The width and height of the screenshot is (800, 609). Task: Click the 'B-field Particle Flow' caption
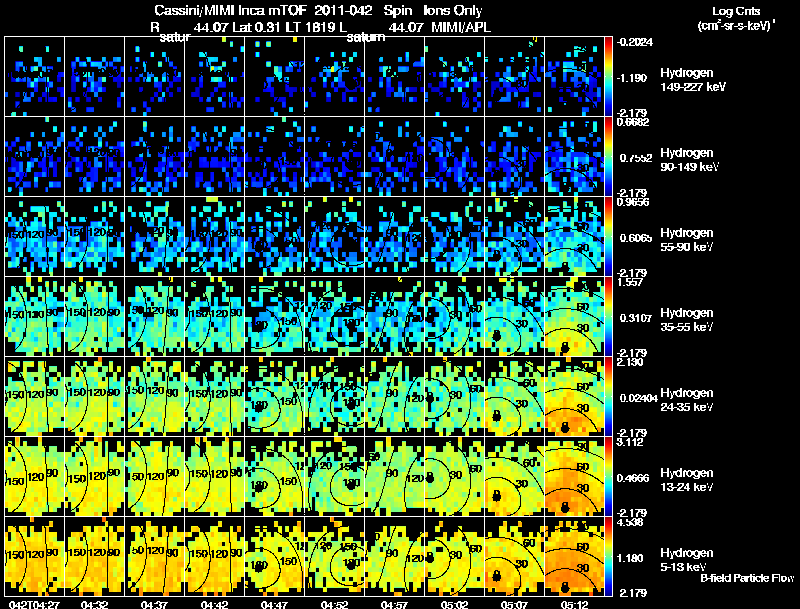click(x=747, y=578)
